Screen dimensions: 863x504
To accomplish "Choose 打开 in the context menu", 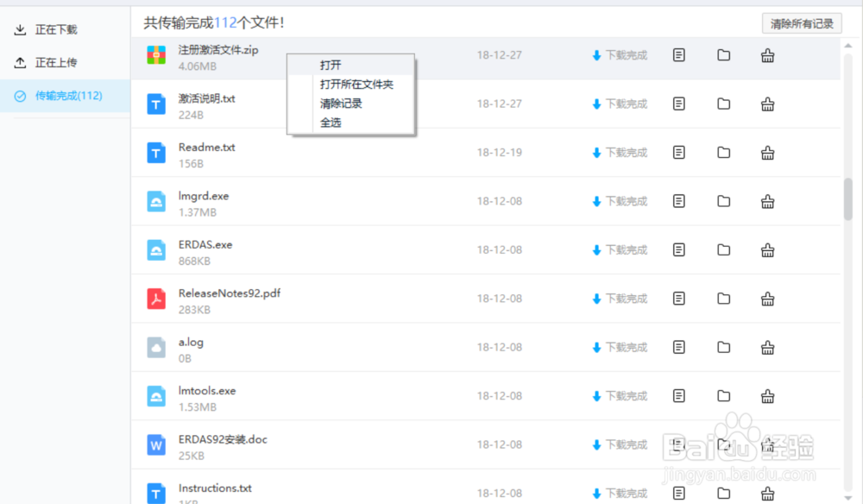I will (x=350, y=65).
